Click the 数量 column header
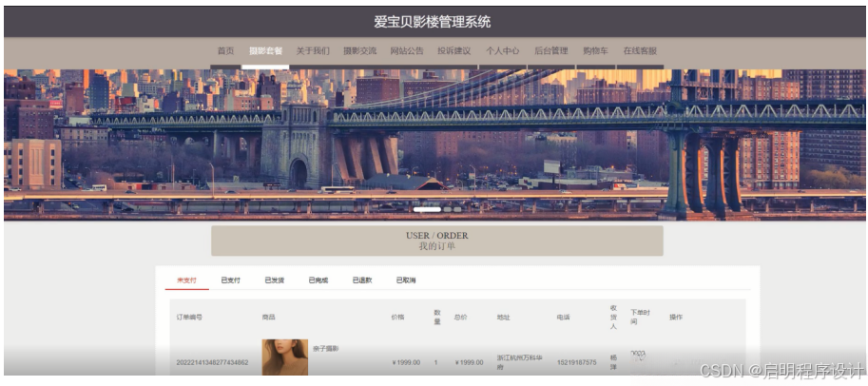The image size is (868, 386). coord(437,318)
